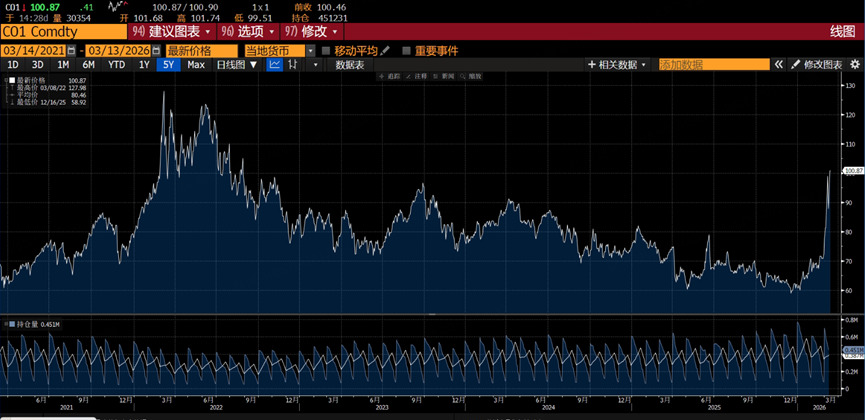
Task: Open the 当地货币 dropdown arrow
Action: coord(311,51)
